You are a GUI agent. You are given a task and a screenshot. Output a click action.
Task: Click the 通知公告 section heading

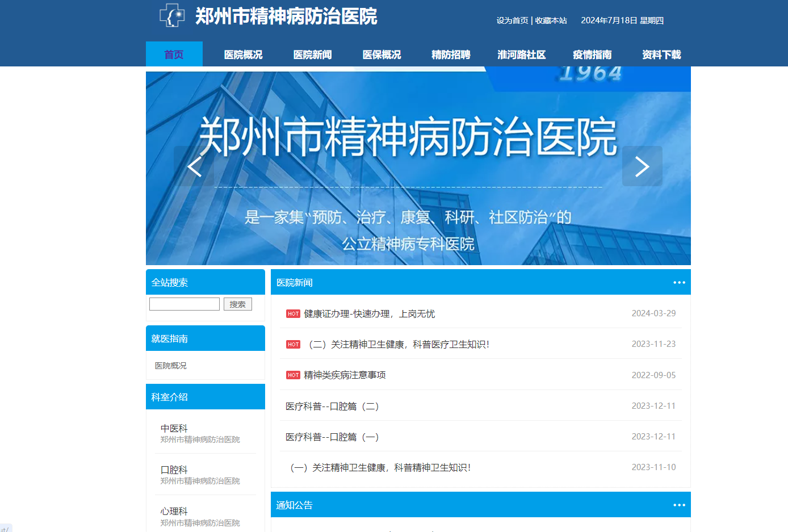click(295, 505)
